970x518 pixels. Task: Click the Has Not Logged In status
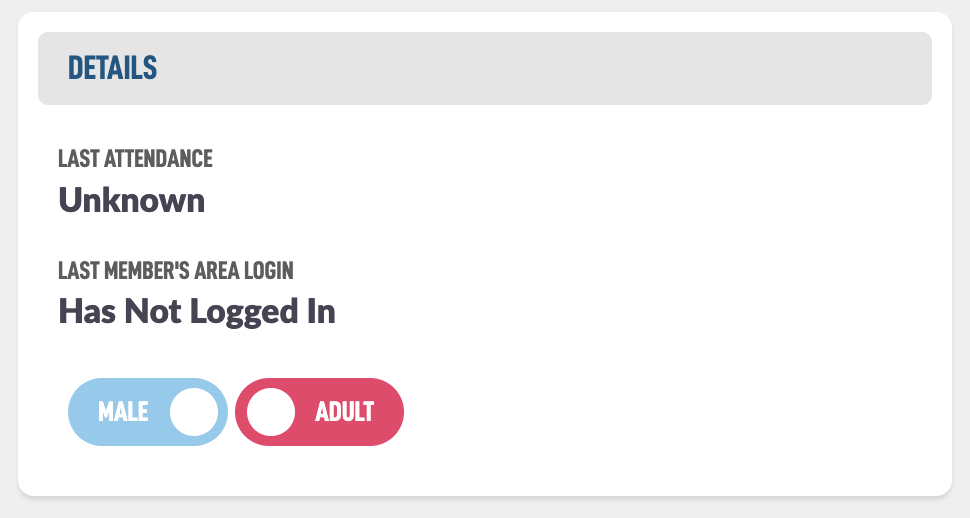pos(196,312)
